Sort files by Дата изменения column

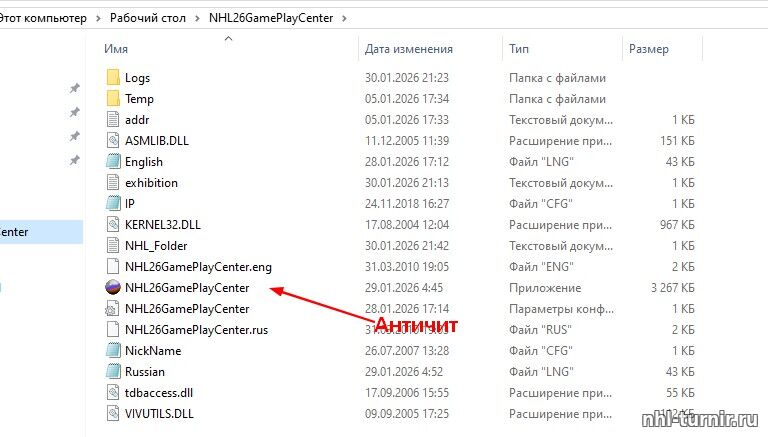[x=408, y=48]
